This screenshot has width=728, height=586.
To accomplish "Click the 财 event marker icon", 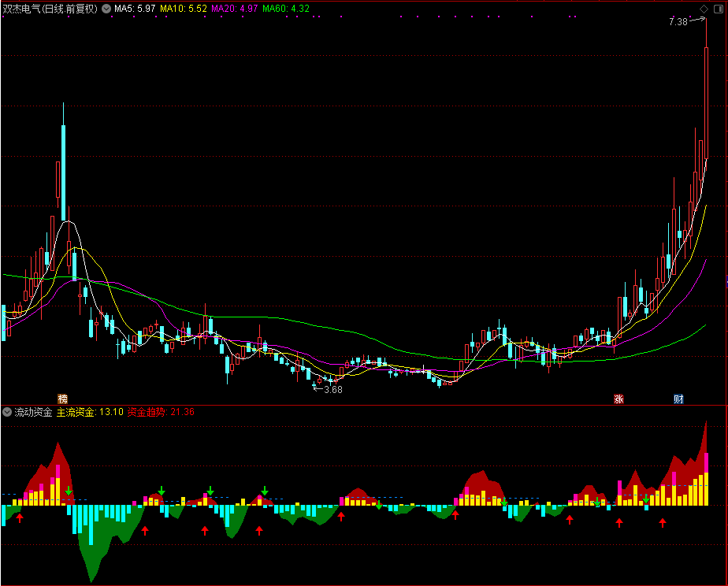I will [x=678, y=399].
